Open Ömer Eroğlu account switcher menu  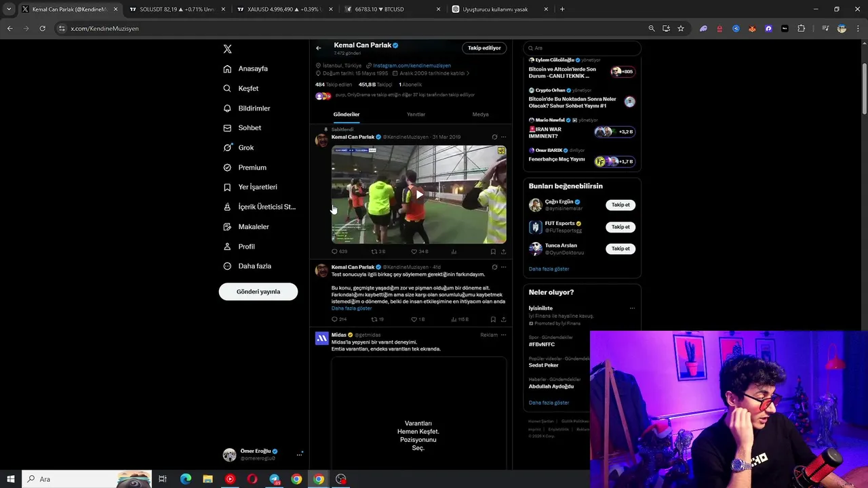coord(263,454)
